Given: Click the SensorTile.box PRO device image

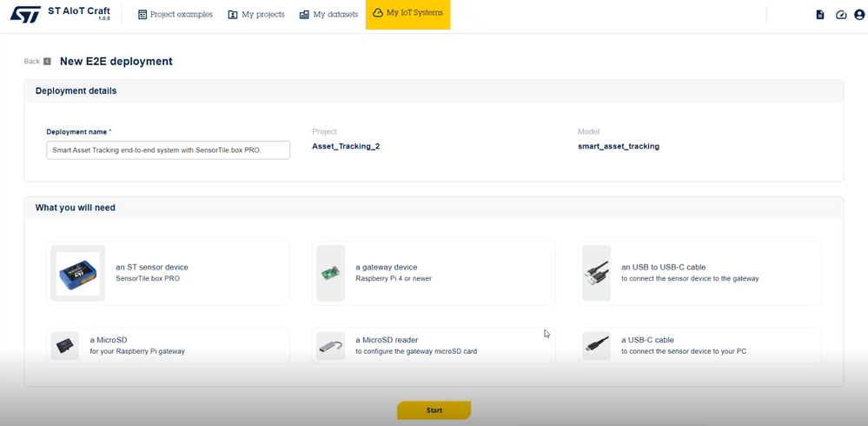Looking at the screenshot, I should coord(77,273).
